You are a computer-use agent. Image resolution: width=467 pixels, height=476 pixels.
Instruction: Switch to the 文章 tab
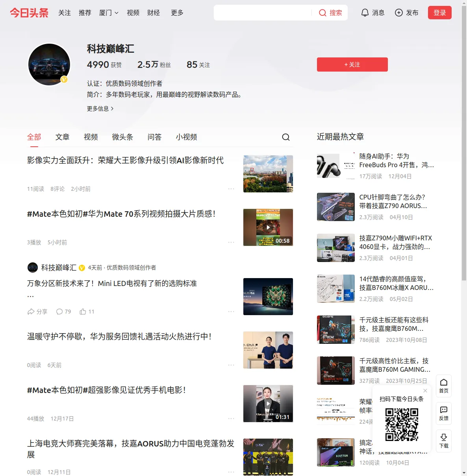(63, 137)
